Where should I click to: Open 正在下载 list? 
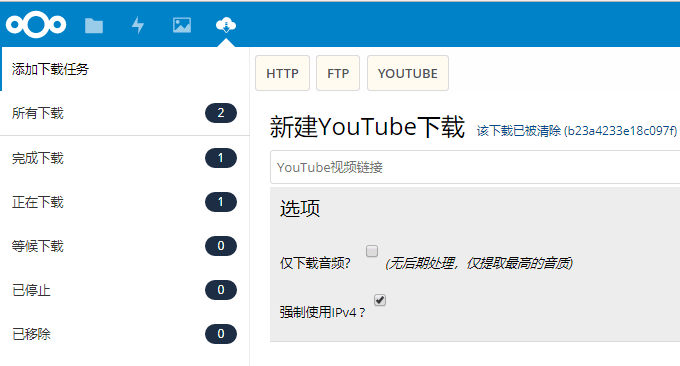125,202
